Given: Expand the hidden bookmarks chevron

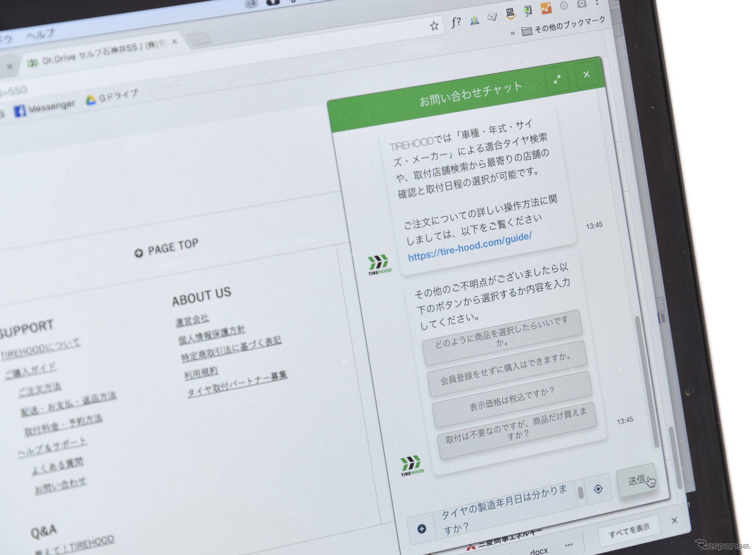Looking at the screenshot, I should [x=512, y=33].
